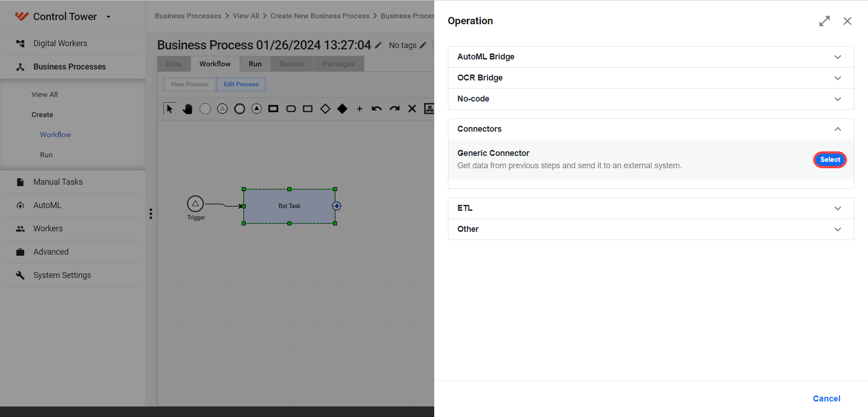Switch to the Packages tab
This screenshot has width=868, height=417.
point(339,64)
